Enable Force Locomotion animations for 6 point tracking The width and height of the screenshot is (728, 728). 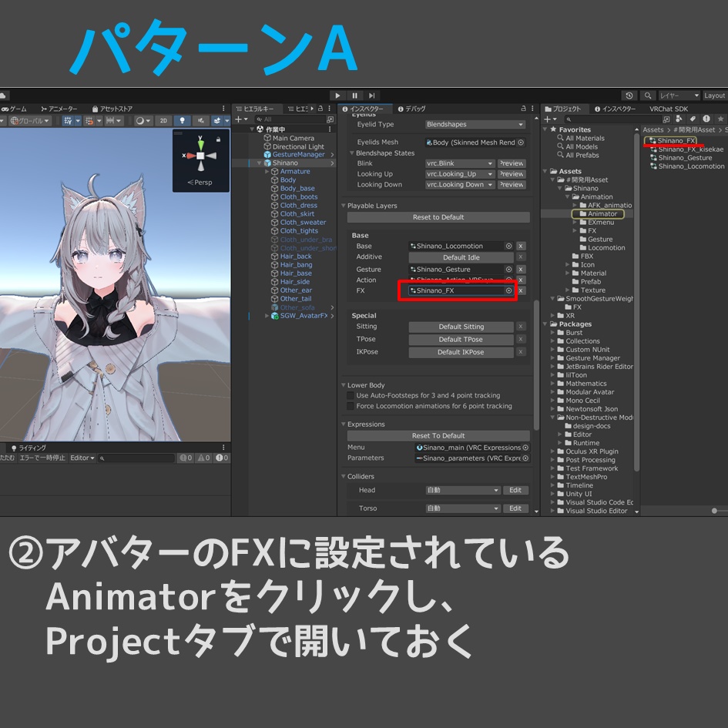point(349,406)
